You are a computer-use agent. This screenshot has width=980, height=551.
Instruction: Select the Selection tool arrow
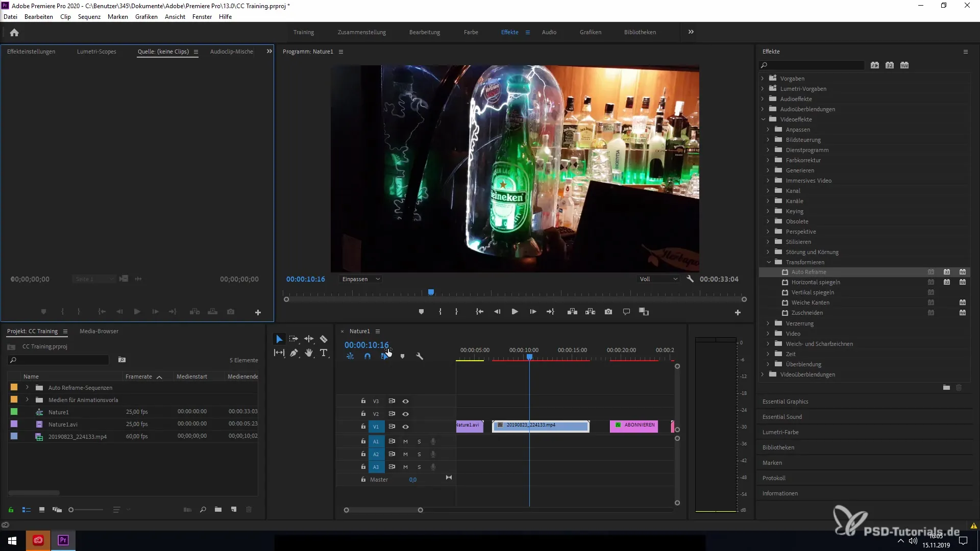tap(279, 339)
